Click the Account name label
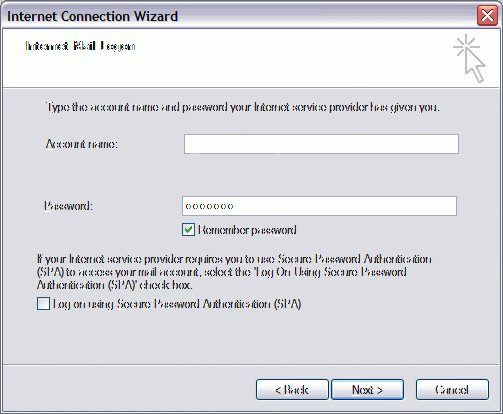 point(82,144)
